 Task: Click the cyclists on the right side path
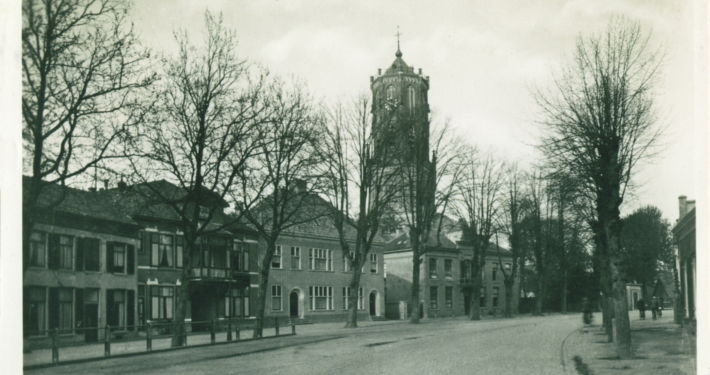point(650,308)
